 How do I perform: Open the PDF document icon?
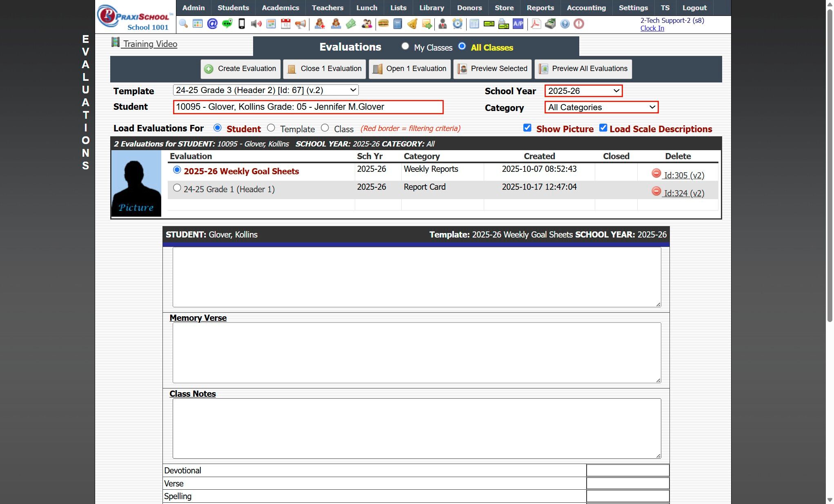click(x=536, y=24)
